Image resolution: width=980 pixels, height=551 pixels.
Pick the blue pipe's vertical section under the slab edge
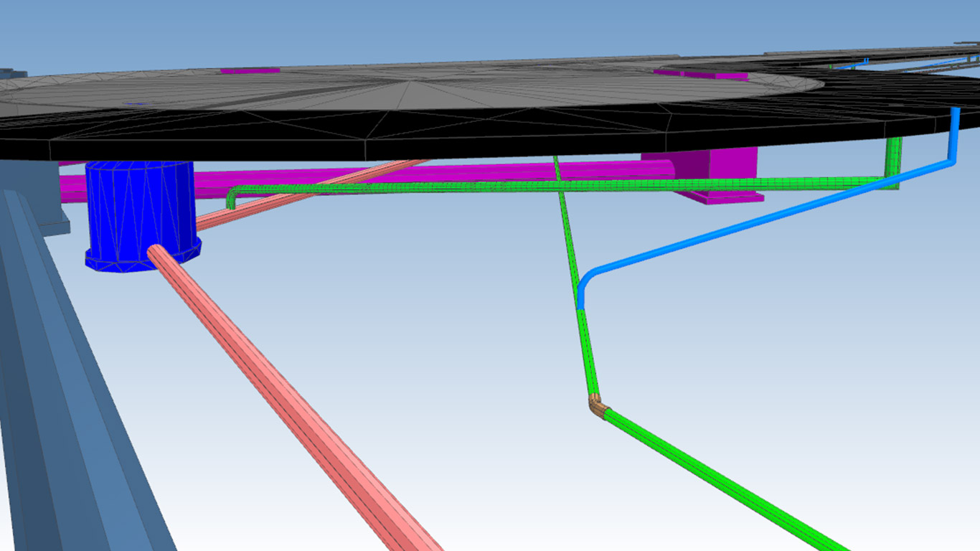[954, 133]
